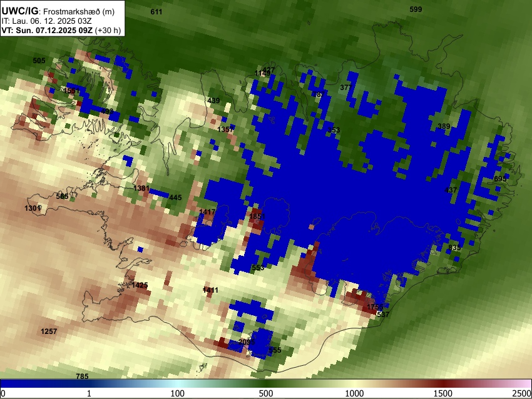This screenshot has width=532, height=399.
Task: Click the '1000' tick on the color scale
Action: point(354,393)
